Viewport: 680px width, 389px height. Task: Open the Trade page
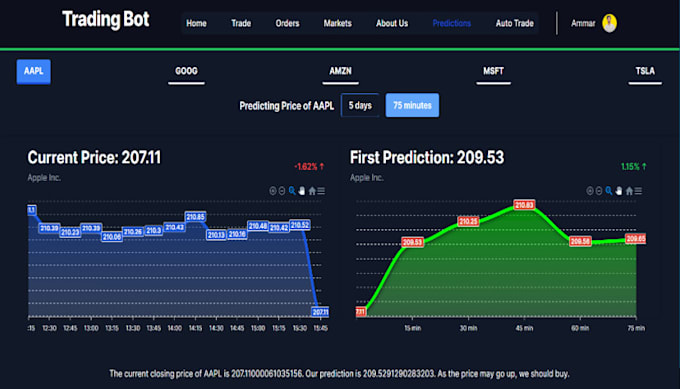pos(241,23)
